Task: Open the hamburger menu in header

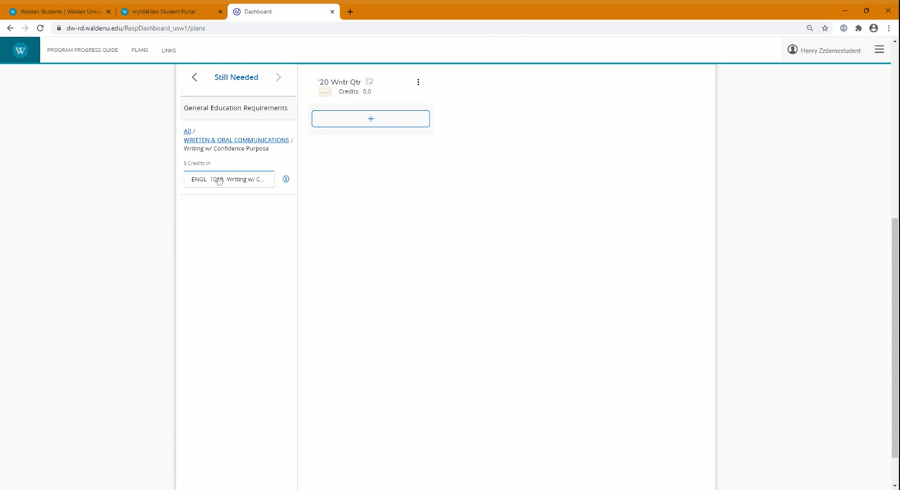Action: click(x=879, y=49)
